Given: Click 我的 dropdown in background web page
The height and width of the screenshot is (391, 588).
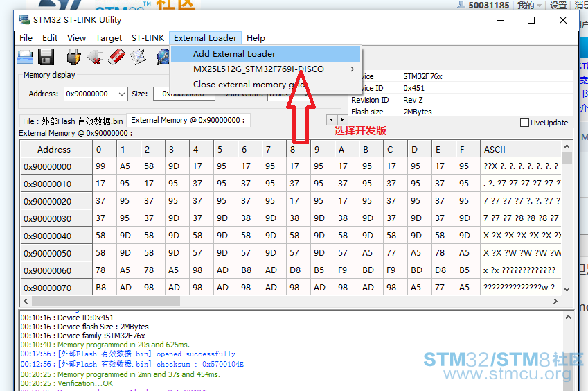Looking at the screenshot, I should tap(529, 6).
